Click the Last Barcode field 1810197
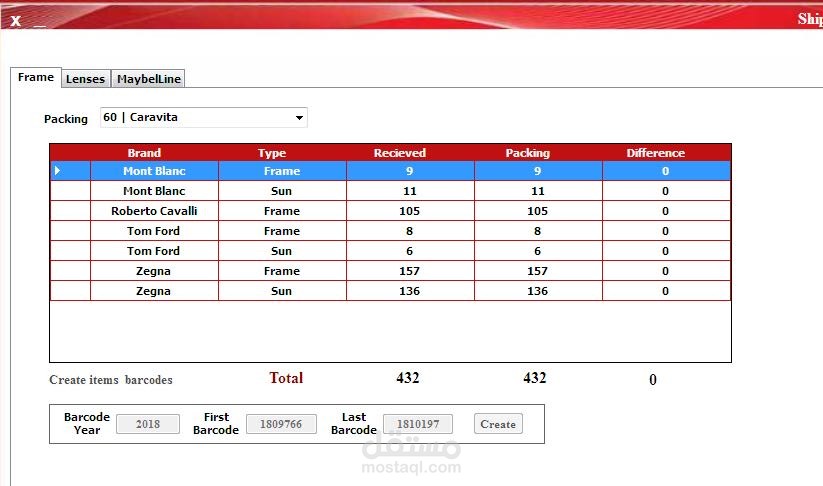The width and height of the screenshot is (823, 486). 418,424
